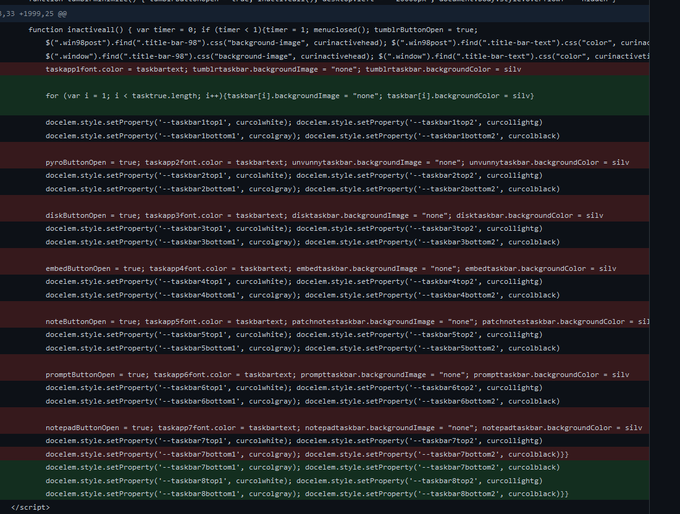Image resolution: width=680 pixels, height=514 pixels.
Task: Click the removed line starting "noteButtonOpen = true"
Action: point(324,321)
